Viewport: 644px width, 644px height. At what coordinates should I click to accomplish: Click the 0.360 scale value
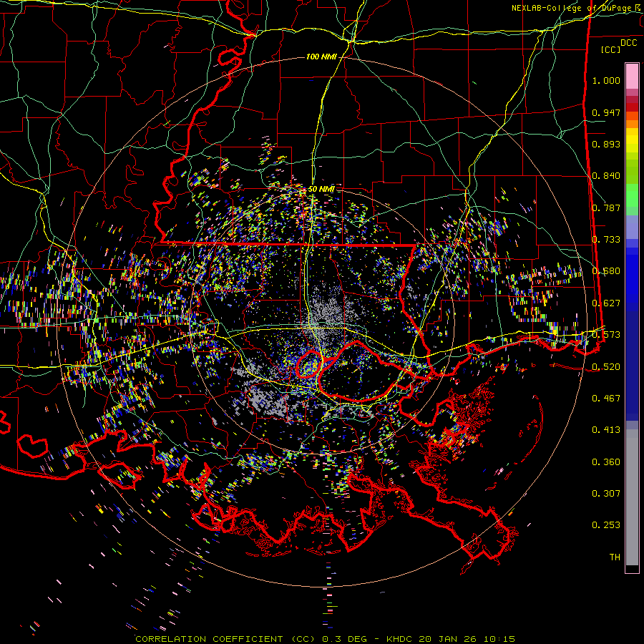606,462
